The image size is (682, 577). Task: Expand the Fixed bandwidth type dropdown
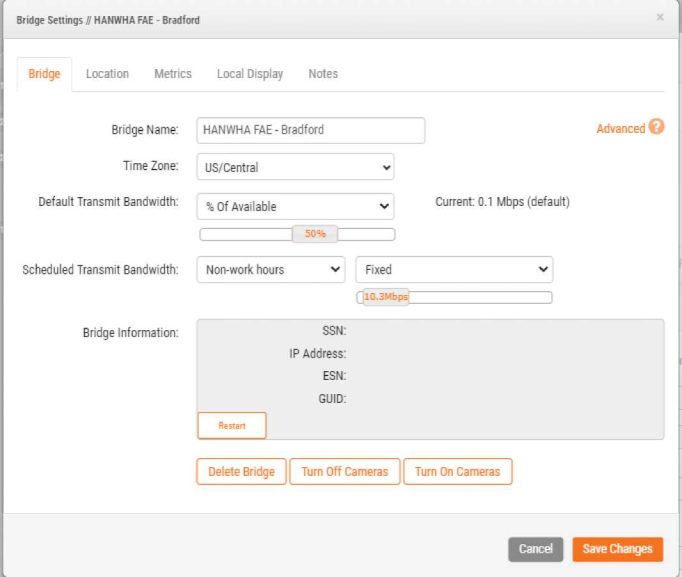click(x=454, y=269)
